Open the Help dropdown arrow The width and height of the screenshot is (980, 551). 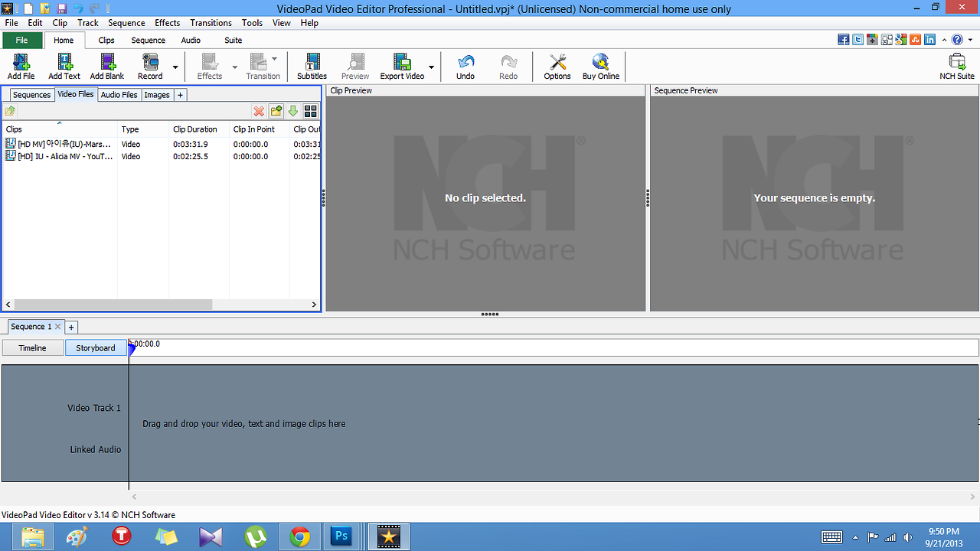[969, 40]
